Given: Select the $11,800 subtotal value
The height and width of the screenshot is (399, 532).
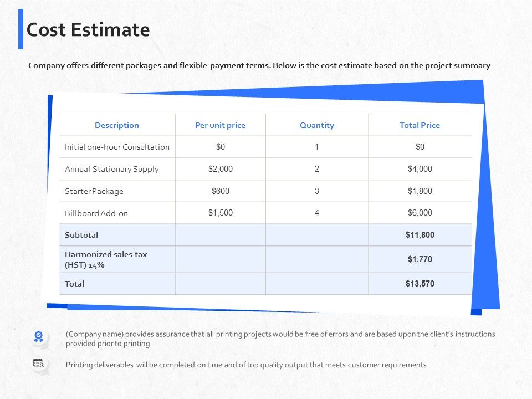Looking at the screenshot, I should [420, 235].
